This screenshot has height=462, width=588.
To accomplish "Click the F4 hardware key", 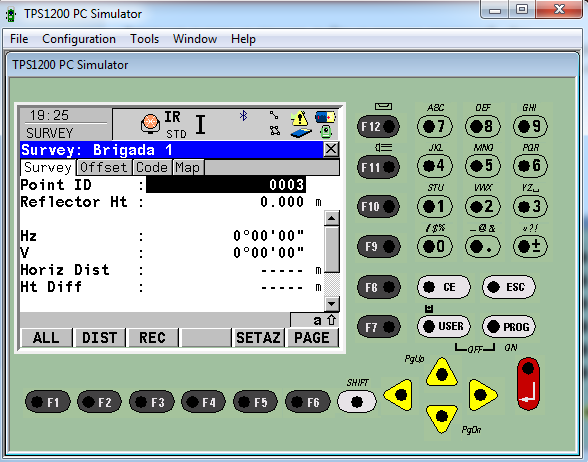I will tap(203, 402).
